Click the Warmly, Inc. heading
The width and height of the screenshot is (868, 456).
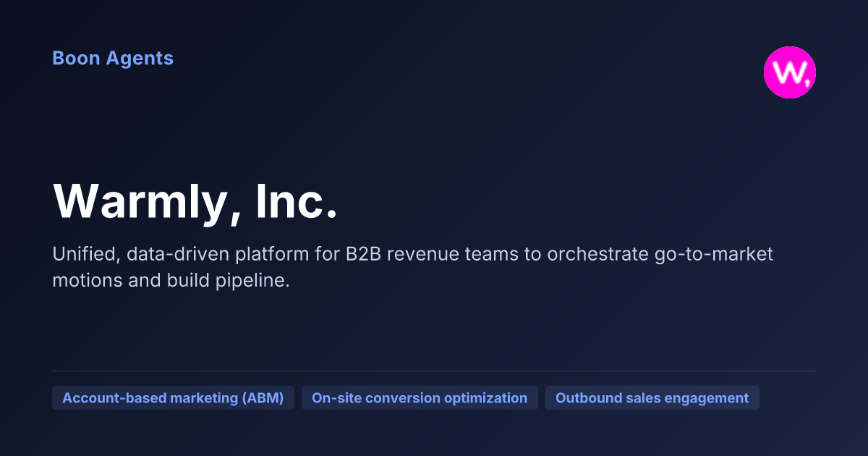(196, 201)
